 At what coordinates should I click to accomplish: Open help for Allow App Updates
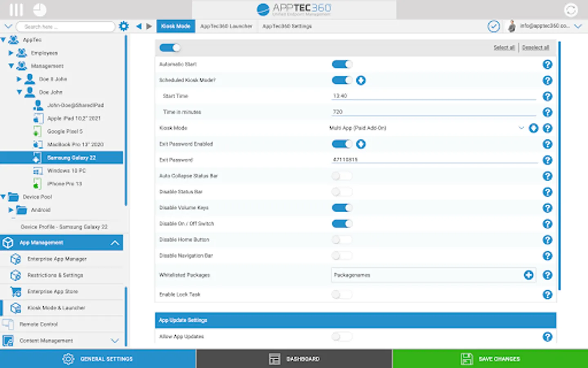click(548, 337)
